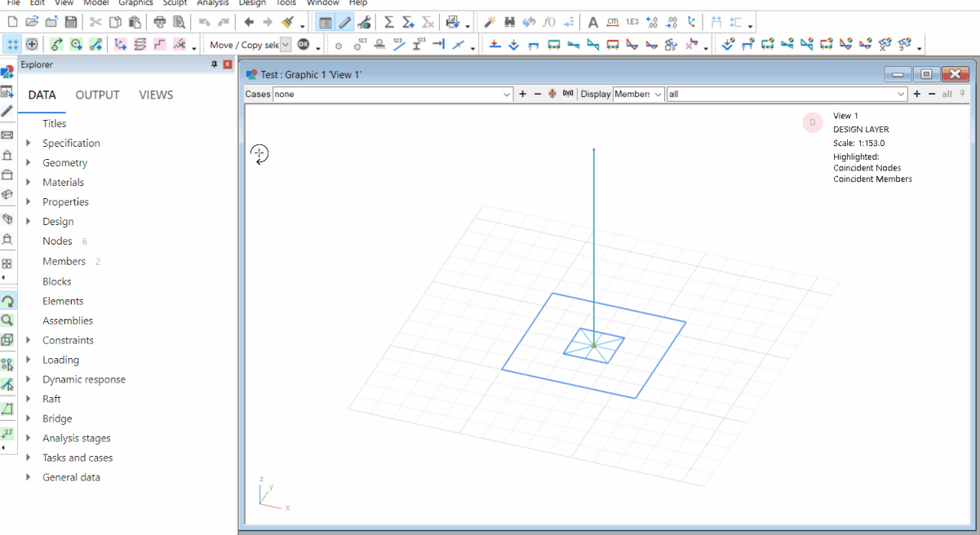Select the magnifier Zoom tool in sidebar
The height and width of the screenshot is (535, 980).
(x=7, y=321)
